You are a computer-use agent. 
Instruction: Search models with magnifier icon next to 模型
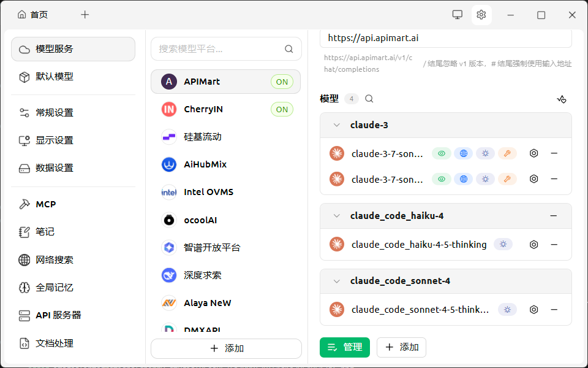(369, 99)
